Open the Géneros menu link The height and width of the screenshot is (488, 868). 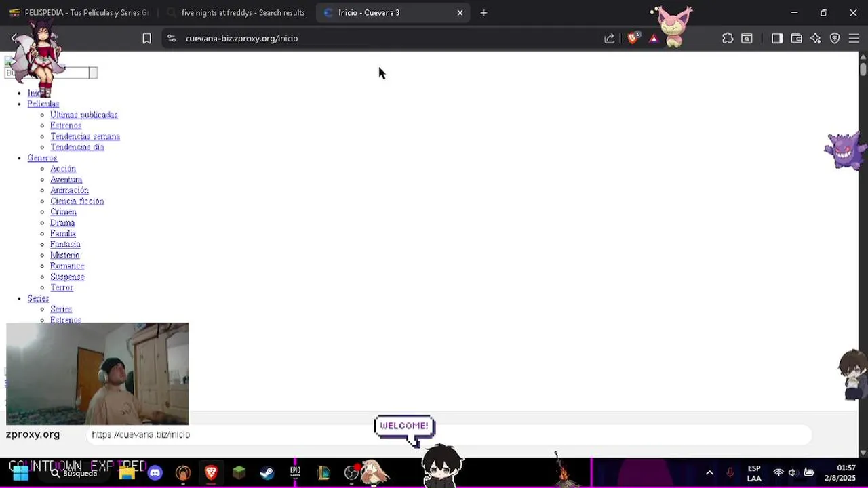point(42,158)
